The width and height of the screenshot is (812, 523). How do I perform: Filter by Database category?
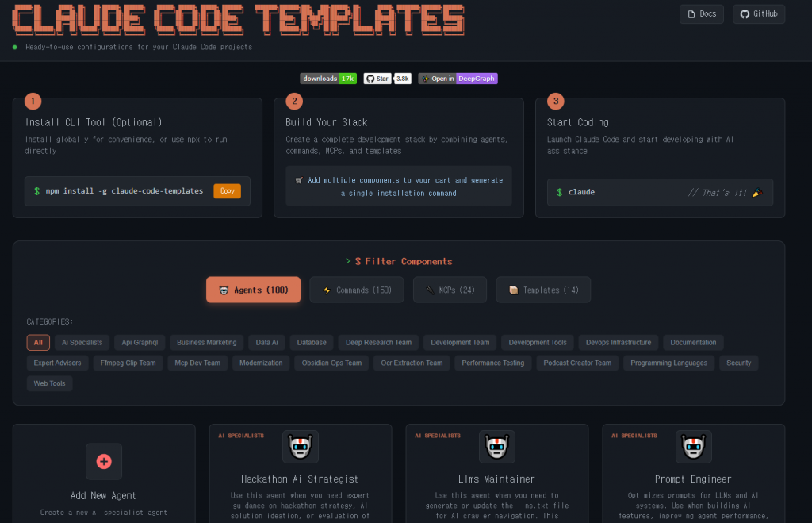coord(312,343)
